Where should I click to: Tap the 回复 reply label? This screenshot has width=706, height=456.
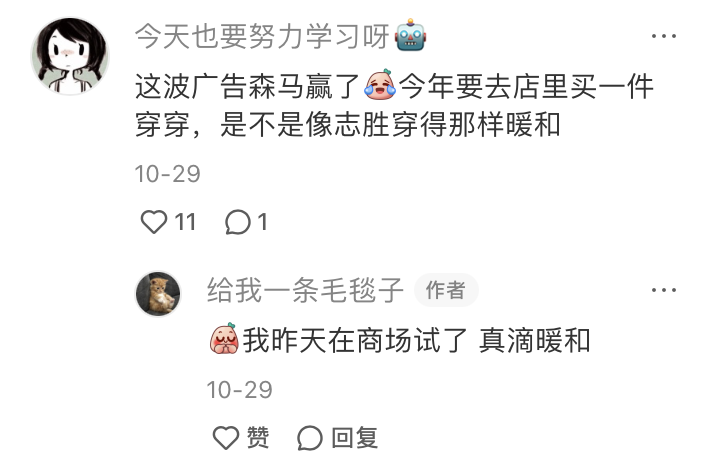click(x=354, y=438)
